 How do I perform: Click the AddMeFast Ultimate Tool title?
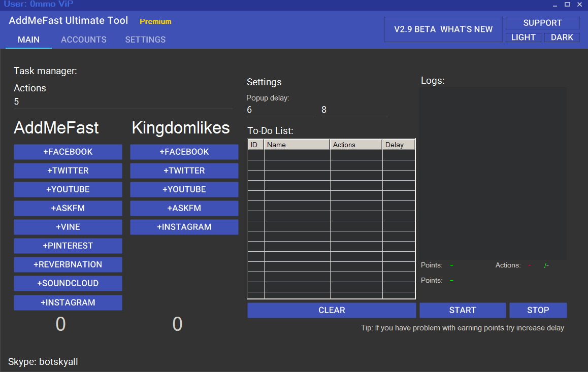tap(69, 21)
